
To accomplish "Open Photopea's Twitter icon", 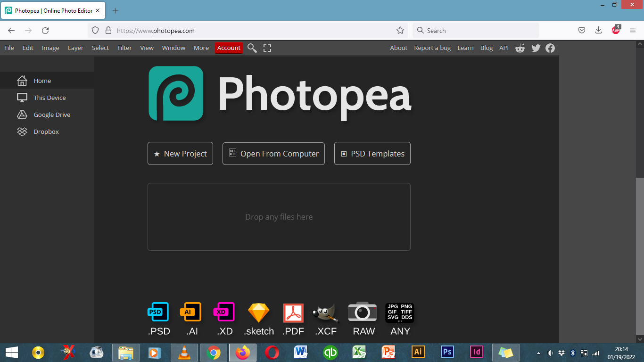I will click(536, 48).
